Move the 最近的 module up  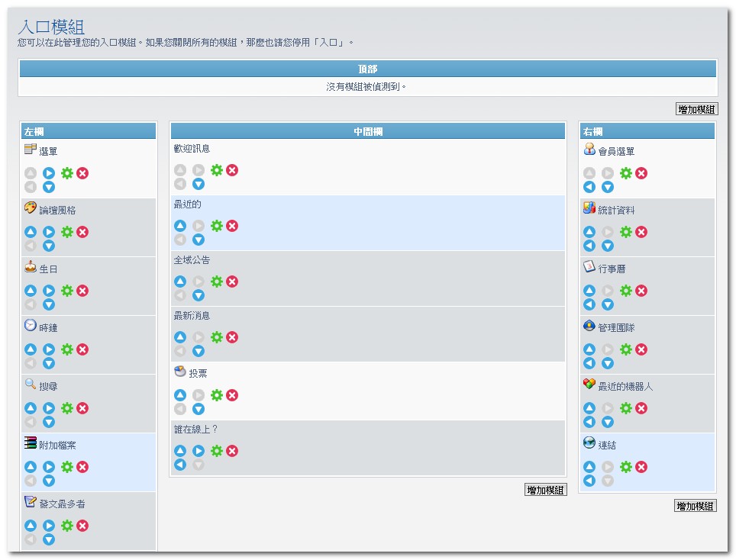point(180,226)
